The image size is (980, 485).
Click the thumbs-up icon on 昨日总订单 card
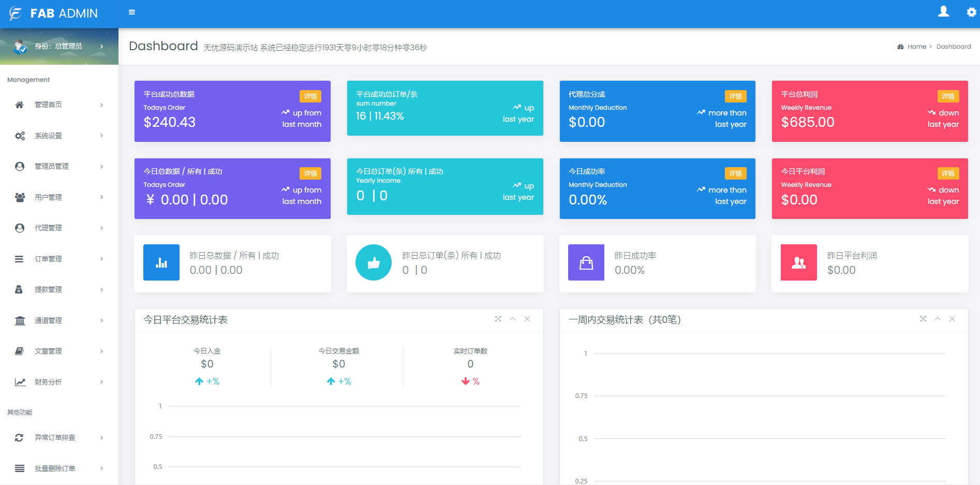click(x=373, y=262)
